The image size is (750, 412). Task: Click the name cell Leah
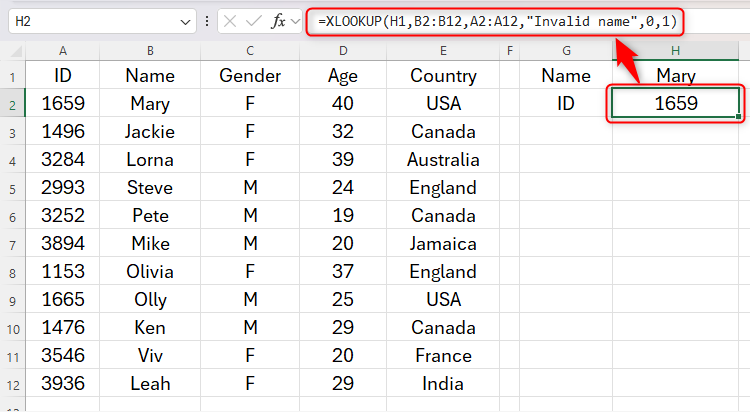[x=150, y=383]
